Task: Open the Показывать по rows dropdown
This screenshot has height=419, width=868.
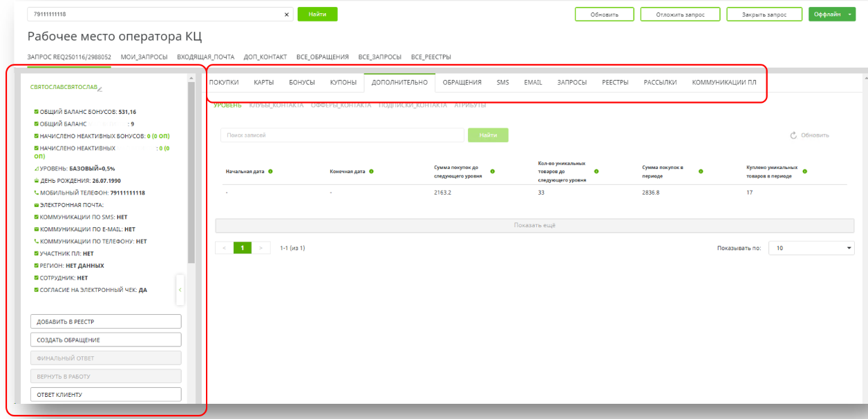Action: point(811,248)
